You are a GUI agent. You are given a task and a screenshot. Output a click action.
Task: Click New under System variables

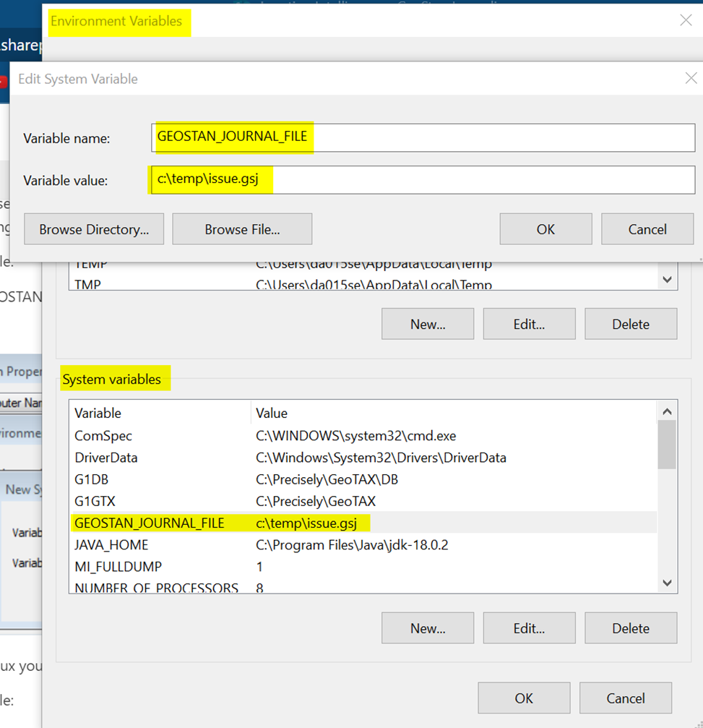(427, 628)
